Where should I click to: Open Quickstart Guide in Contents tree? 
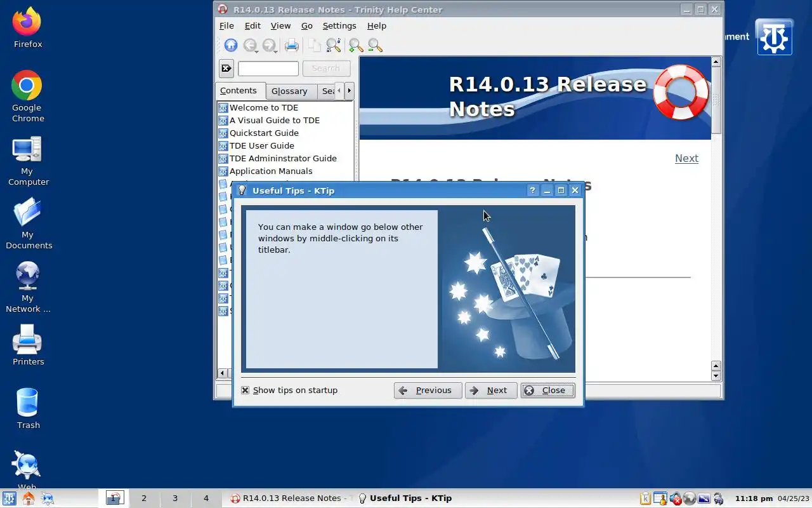tap(263, 133)
